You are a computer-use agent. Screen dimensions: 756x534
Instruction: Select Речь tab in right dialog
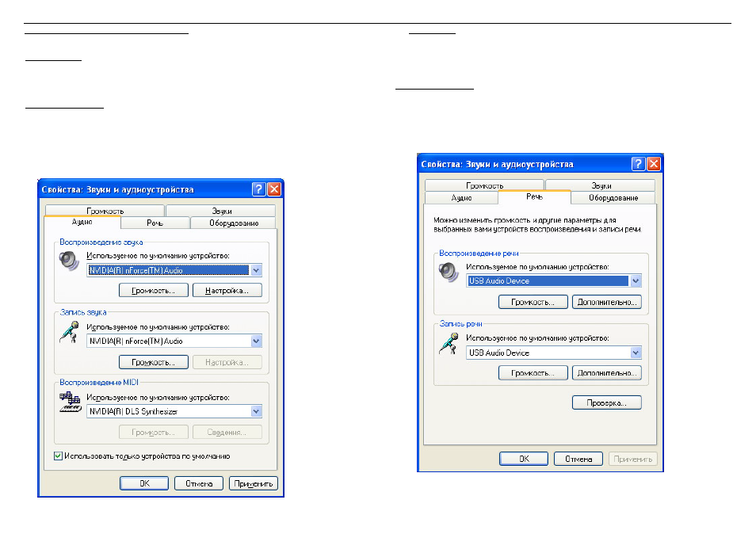(534, 196)
